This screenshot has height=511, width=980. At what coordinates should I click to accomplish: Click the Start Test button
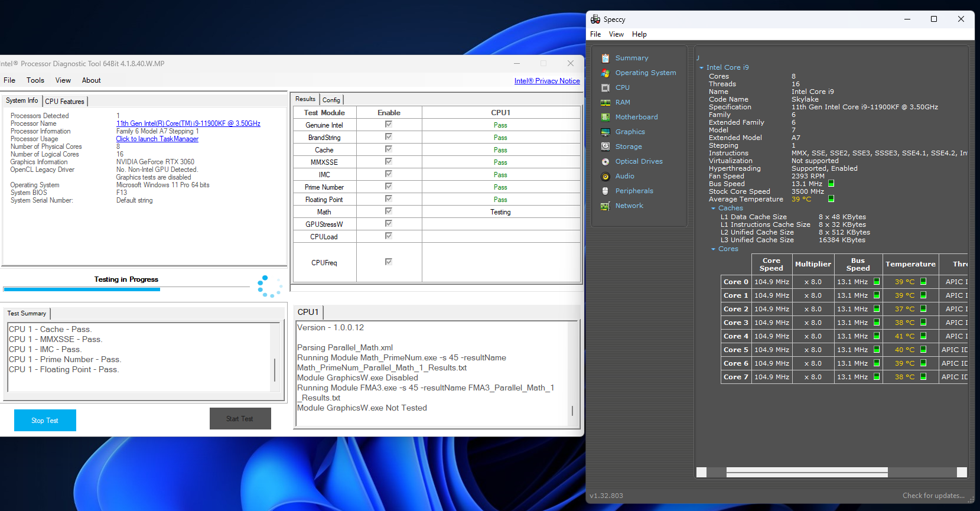point(240,419)
